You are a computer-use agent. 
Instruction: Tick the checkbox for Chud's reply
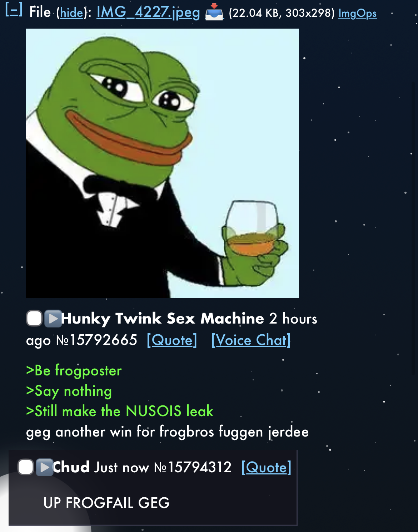26,467
